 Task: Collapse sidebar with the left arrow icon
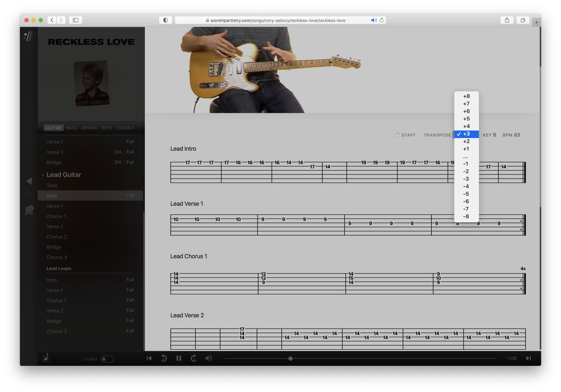click(29, 181)
